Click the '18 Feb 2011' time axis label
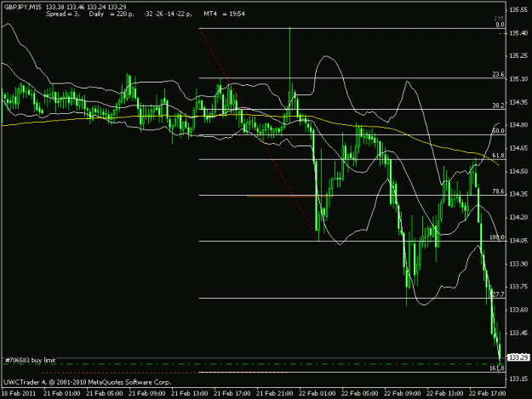 (19, 394)
